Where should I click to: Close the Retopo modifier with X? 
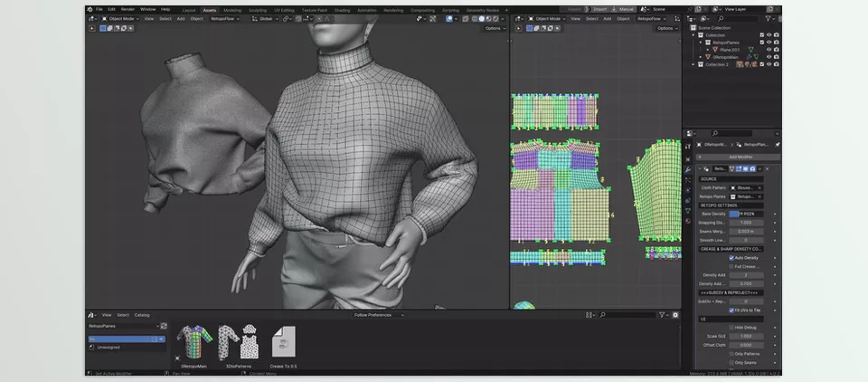pyautogui.click(x=767, y=168)
